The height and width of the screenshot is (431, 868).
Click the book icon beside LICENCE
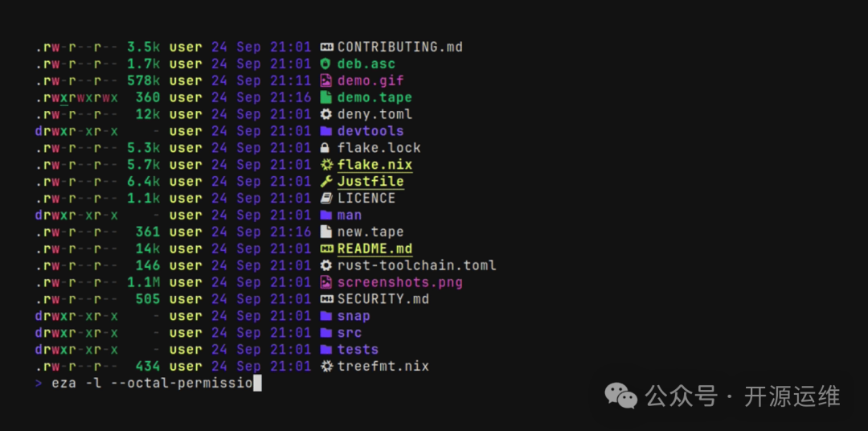(x=326, y=199)
